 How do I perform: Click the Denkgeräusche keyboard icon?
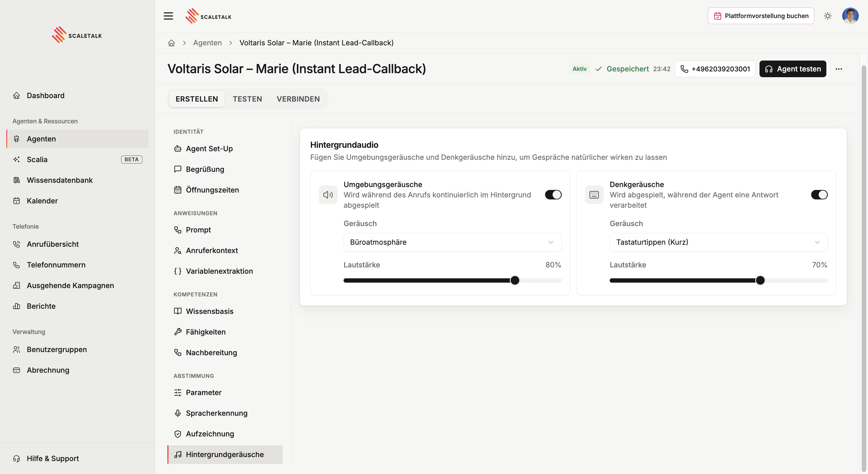pyautogui.click(x=594, y=195)
